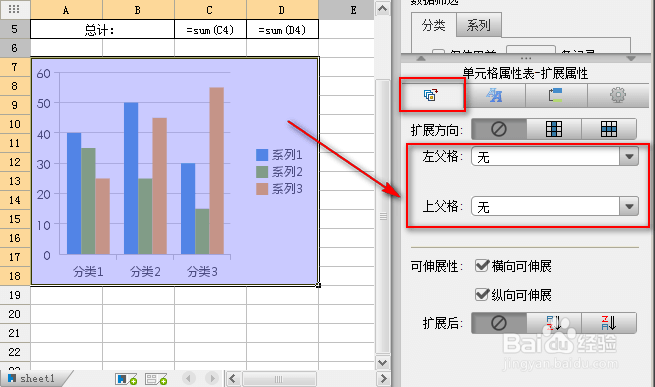Select column E header
The image size is (655, 387).
(353, 10)
